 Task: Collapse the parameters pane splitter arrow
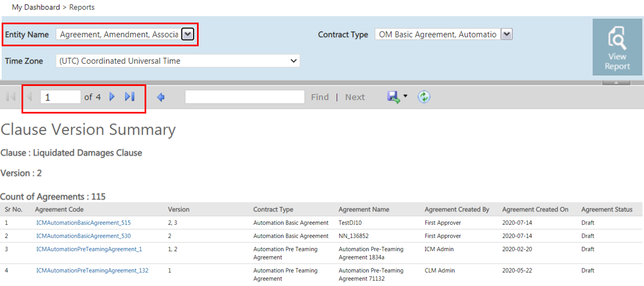coord(616,83)
